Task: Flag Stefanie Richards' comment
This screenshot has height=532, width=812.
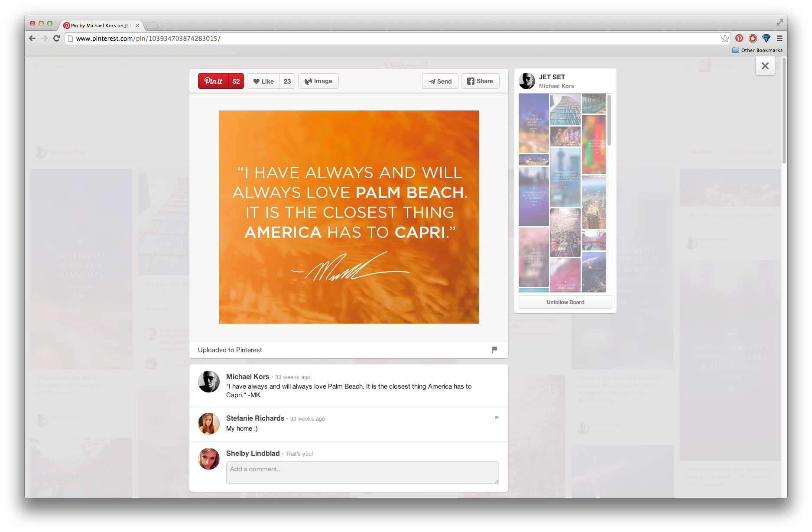Action: [497, 418]
